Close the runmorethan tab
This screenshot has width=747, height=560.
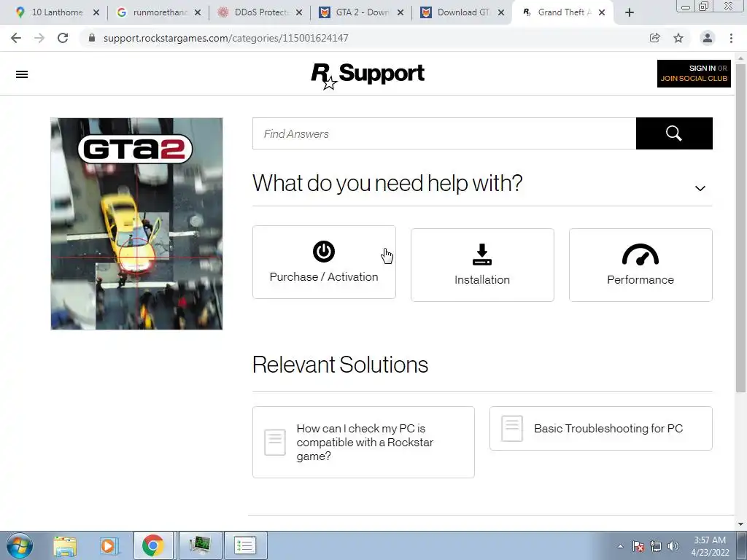[x=198, y=12]
